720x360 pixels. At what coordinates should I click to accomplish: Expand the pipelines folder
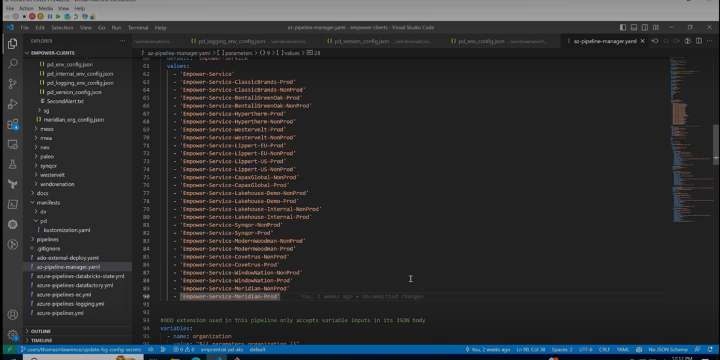point(47,239)
